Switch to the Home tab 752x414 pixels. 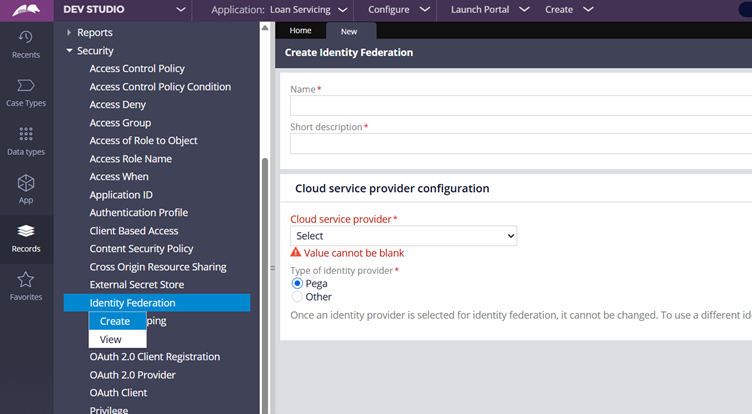click(x=300, y=31)
